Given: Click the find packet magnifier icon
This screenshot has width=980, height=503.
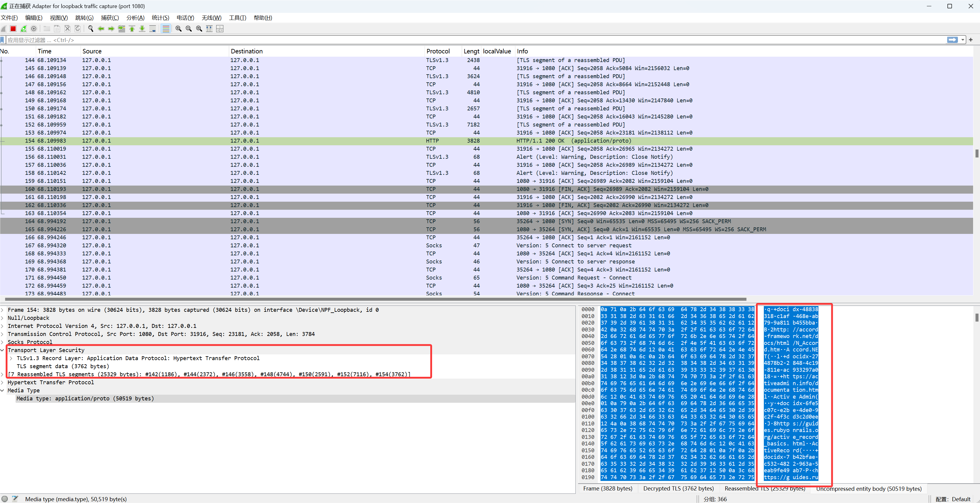Looking at the screenshot, I should [90, 29].
